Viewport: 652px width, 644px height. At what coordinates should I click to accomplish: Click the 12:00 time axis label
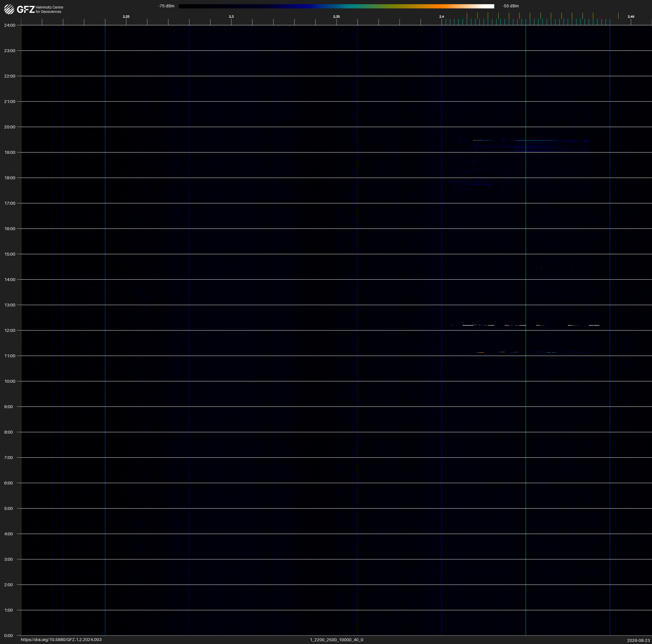[x=10, y=330]
